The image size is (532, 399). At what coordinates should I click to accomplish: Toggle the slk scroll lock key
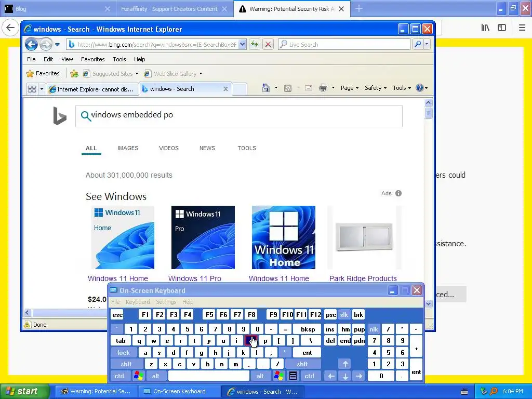click(344, 314)
